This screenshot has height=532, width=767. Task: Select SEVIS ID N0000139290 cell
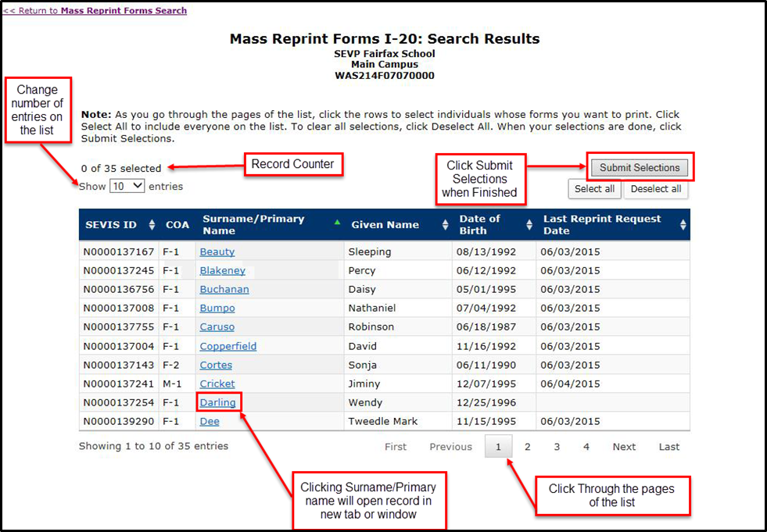(119, 422)
